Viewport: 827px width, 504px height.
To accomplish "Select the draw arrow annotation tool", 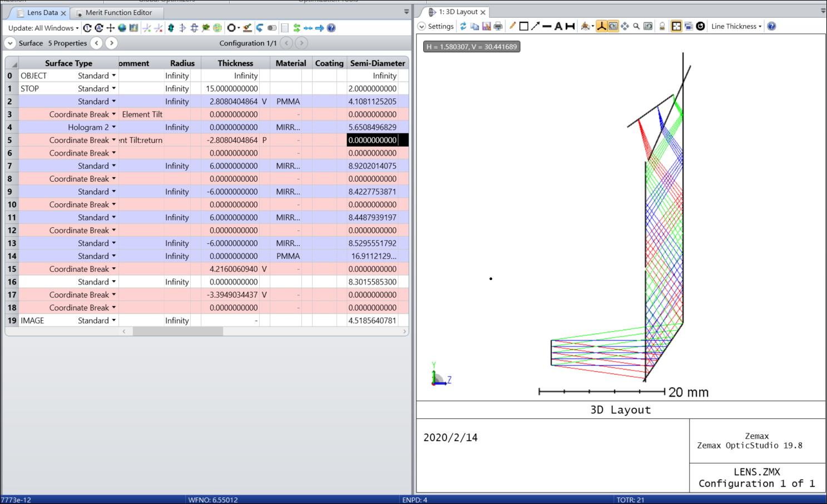I will (x=535, y=26).
